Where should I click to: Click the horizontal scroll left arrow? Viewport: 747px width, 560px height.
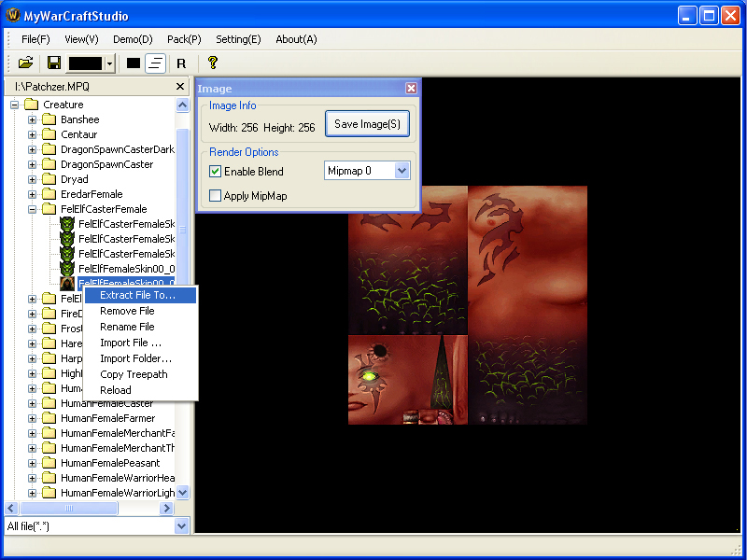point(12,508)
